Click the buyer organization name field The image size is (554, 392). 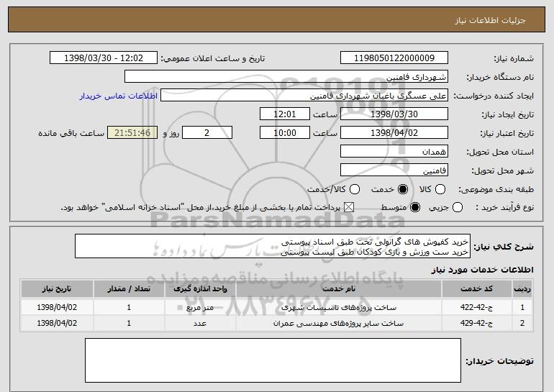coord(286,77)
